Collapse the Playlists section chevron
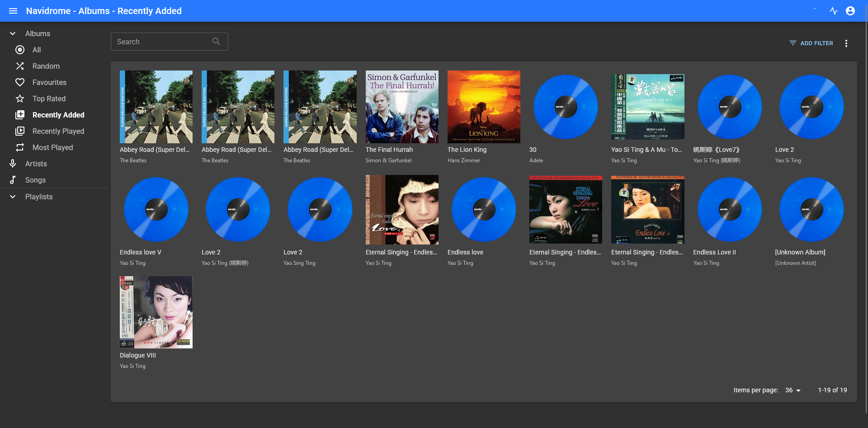This screenshot has height=428, width=868. coord(13,197)
